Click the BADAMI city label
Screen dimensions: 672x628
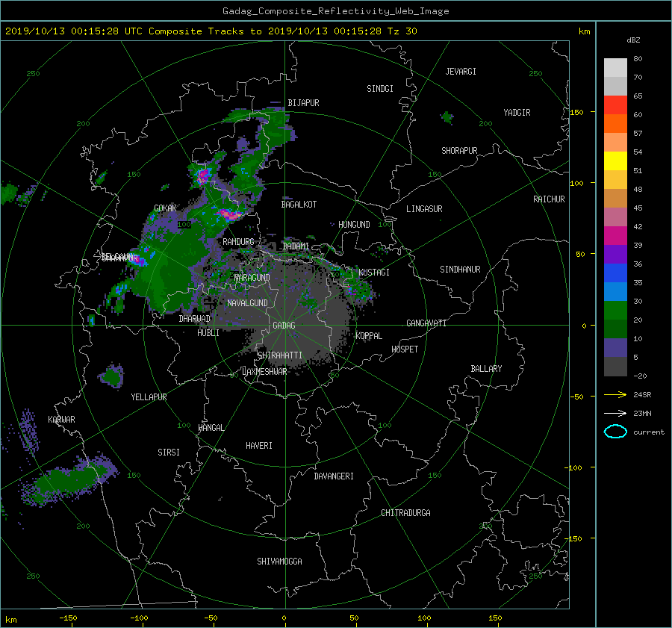tap(296, 246)
